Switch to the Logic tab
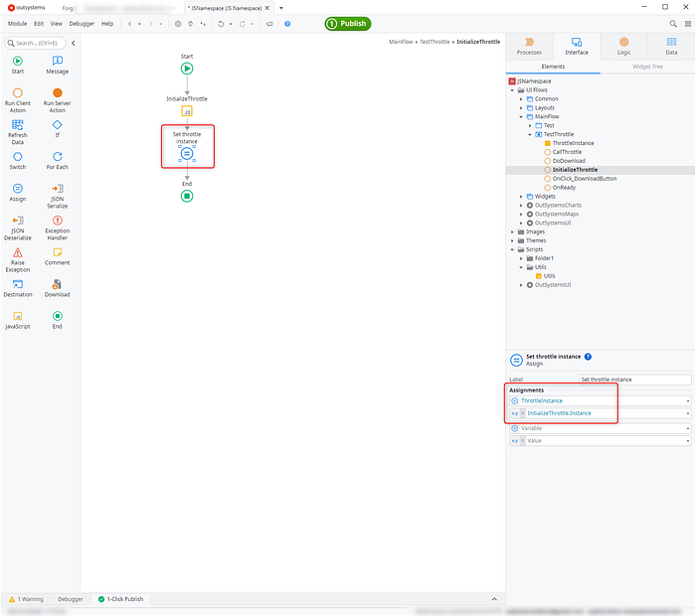Viewport: 696px width, 616px height. tap(624, 47)
